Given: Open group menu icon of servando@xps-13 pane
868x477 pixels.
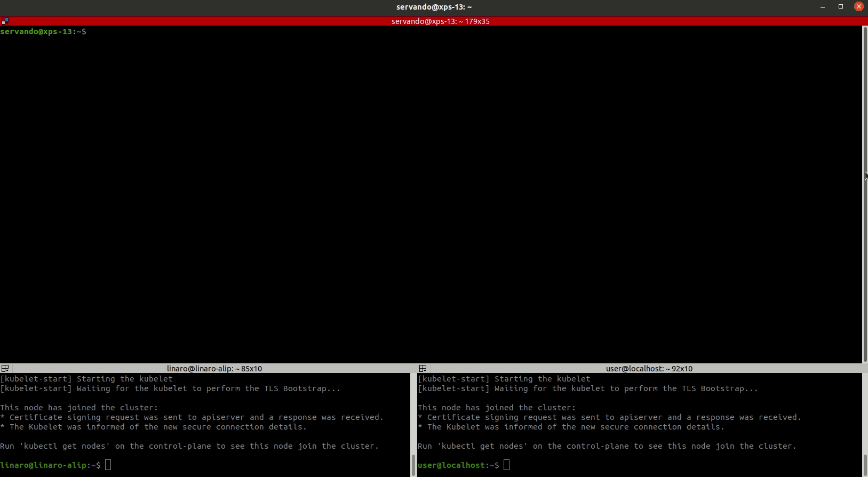Looking at the screenshot, I should click(5, 21).
